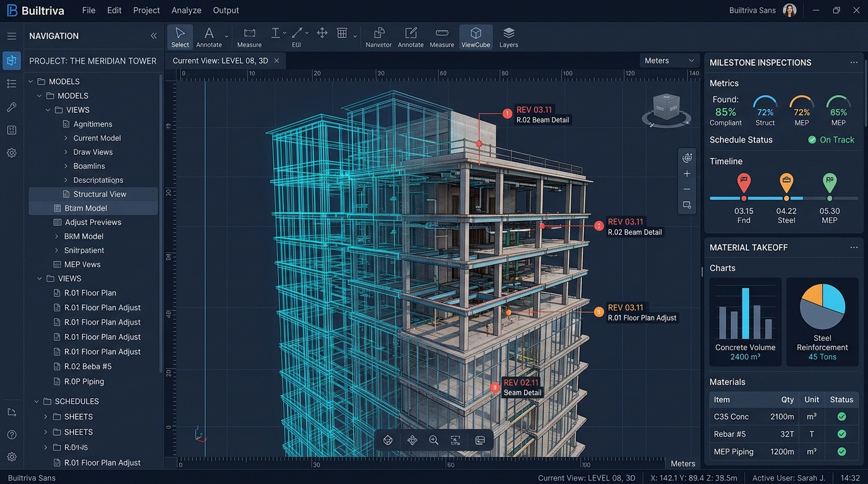Click the 72% Struct gauge
Viewport: 868px width, 484px height.
pyautogui.click(x=765, y=111)
